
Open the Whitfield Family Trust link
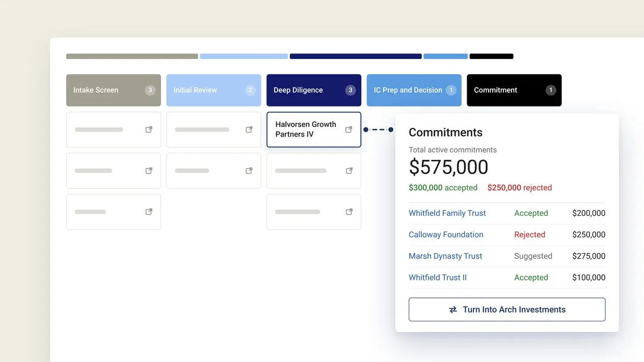pos(447,213)
